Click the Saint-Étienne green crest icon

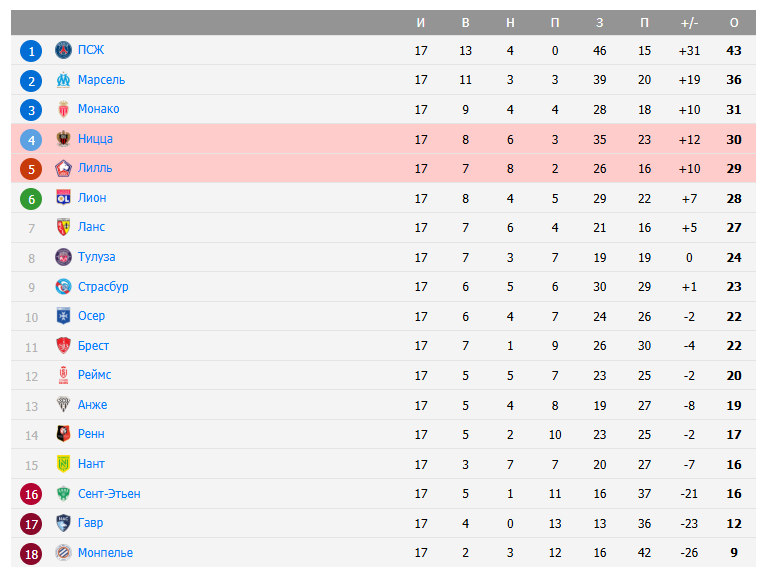click(64, 493)
